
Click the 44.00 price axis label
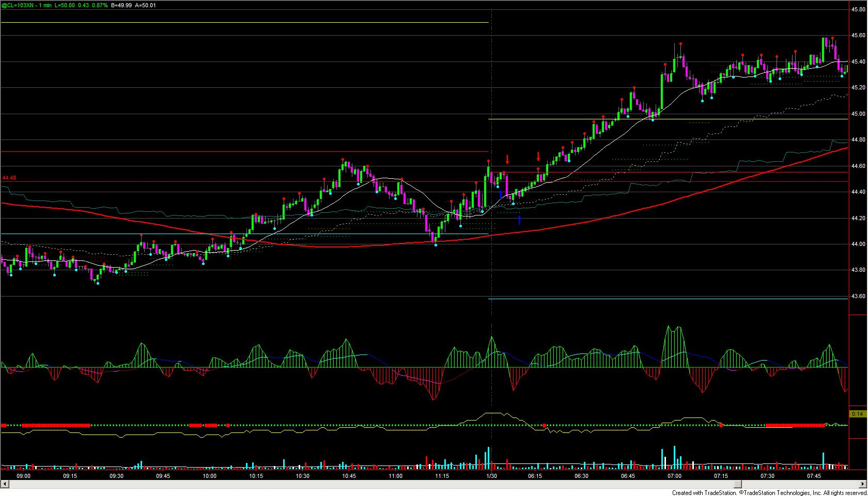(858, 244)
